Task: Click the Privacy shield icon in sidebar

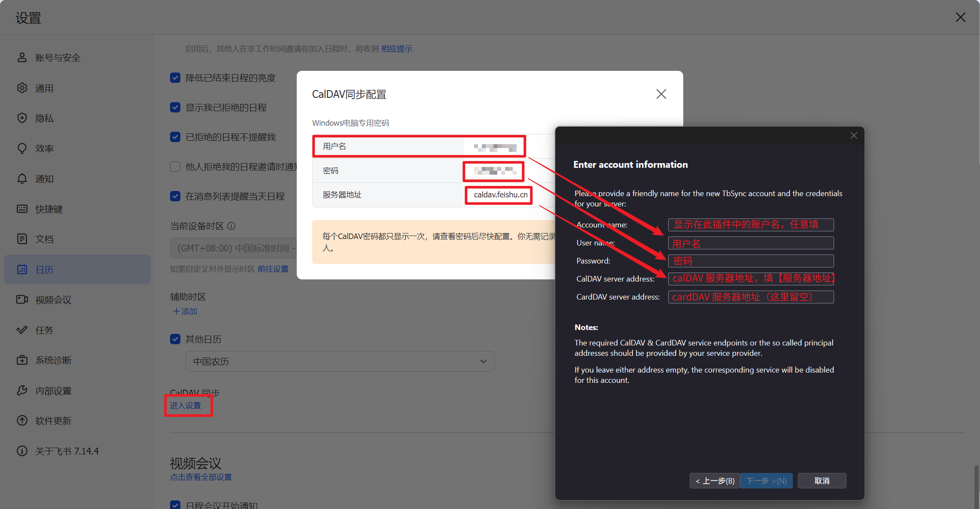Action: point(22,118)
